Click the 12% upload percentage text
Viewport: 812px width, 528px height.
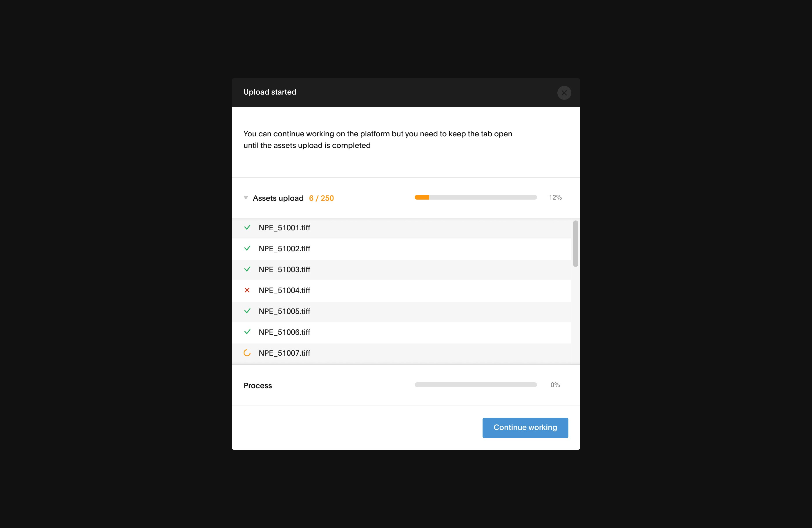pos(555,198)
